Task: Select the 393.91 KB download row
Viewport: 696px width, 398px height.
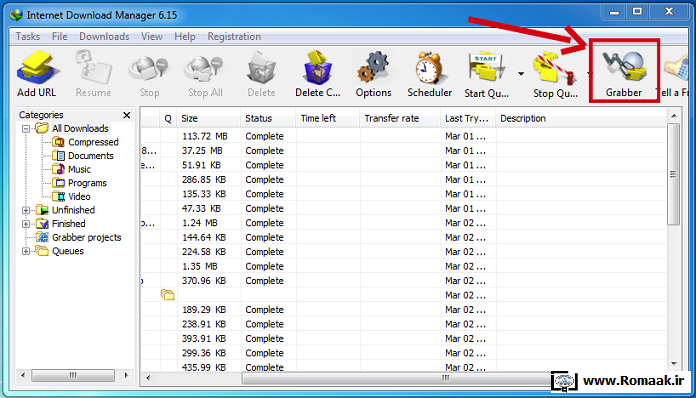Action: 403,339
